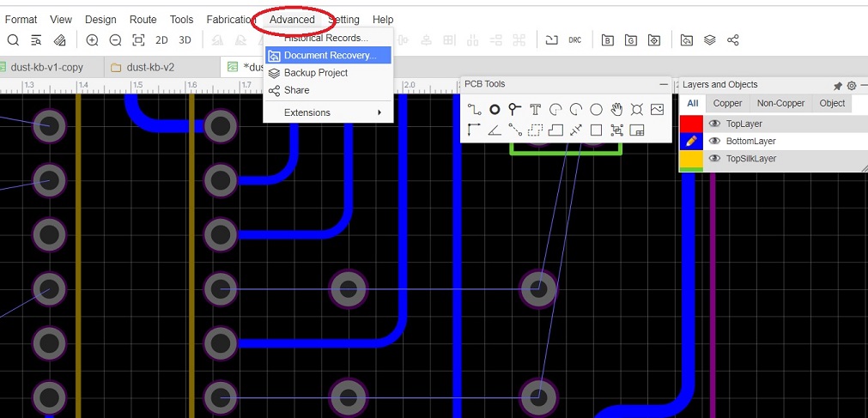Show All layers tab
Viewport: 868px width, 418px height.
point(693,103)
